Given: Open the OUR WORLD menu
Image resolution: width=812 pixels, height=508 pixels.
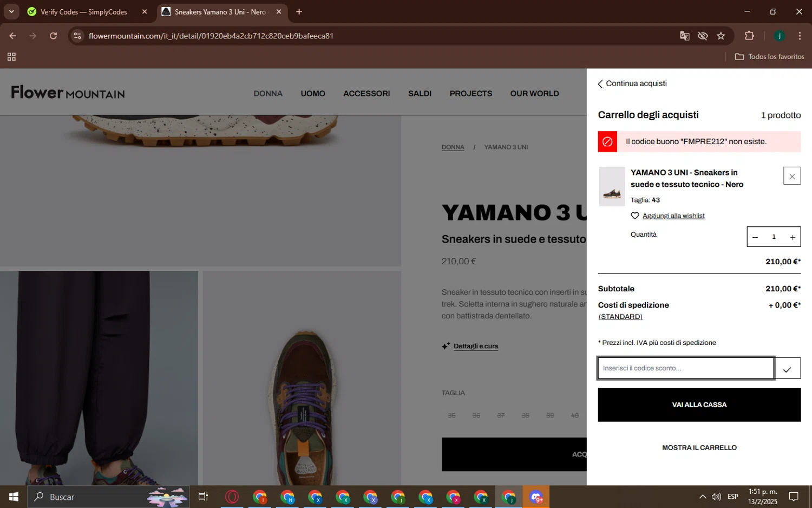Looking at the screenshot, I should 534,94.
